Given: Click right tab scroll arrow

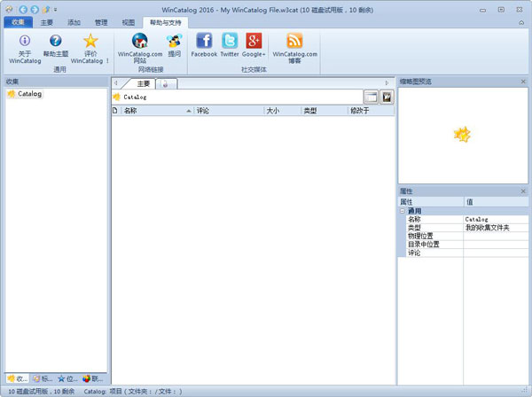Looking at the screenshot, I should tap(387, 82).
